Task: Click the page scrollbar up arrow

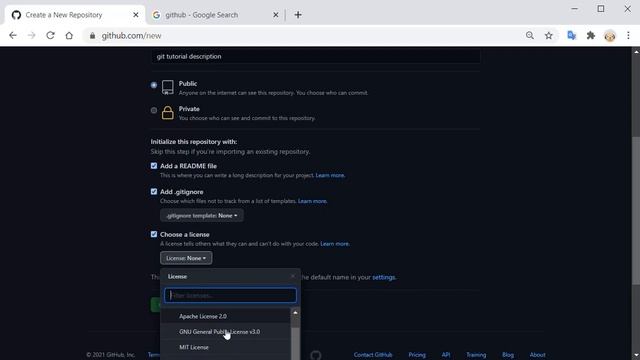Action: (x=636, y=52)
